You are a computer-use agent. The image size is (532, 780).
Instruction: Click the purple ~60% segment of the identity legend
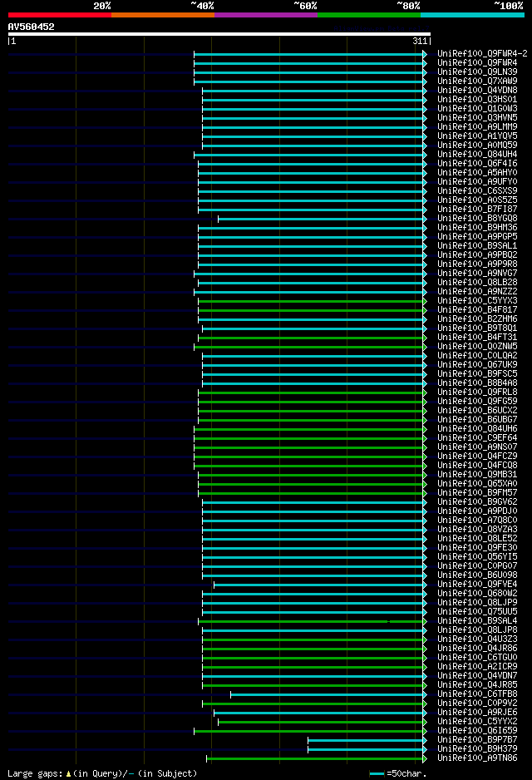pyautogui.click(x=266, y=15)
